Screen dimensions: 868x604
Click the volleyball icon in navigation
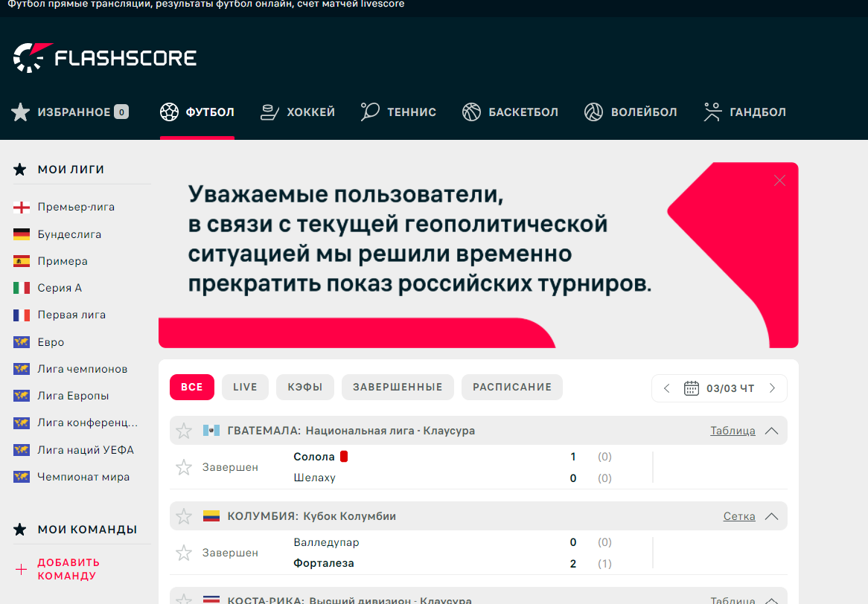(593, 112)
